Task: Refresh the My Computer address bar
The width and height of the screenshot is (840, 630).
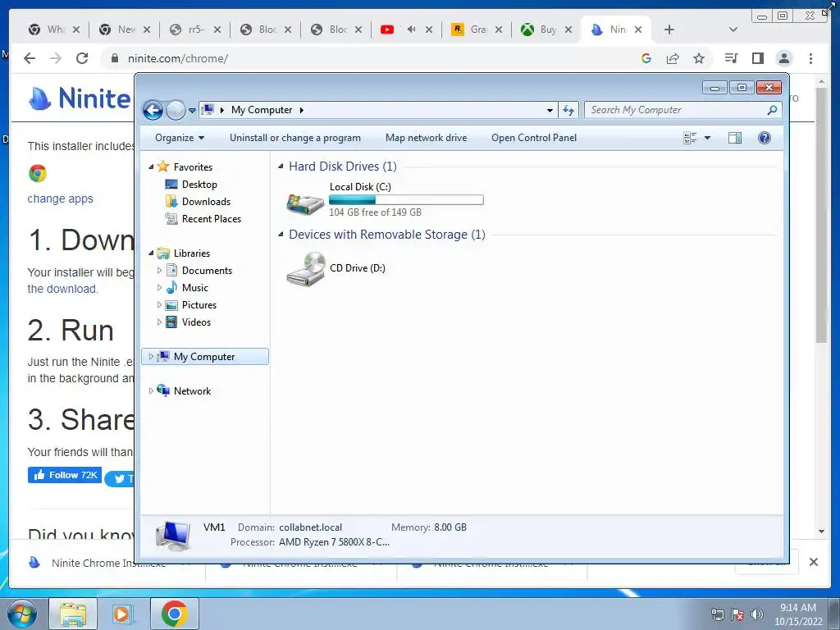Action: (x=568, y=111)
